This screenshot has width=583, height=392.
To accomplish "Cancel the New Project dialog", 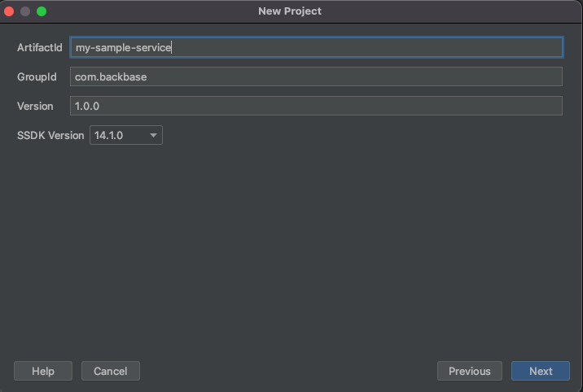I will tap(111, 371).
